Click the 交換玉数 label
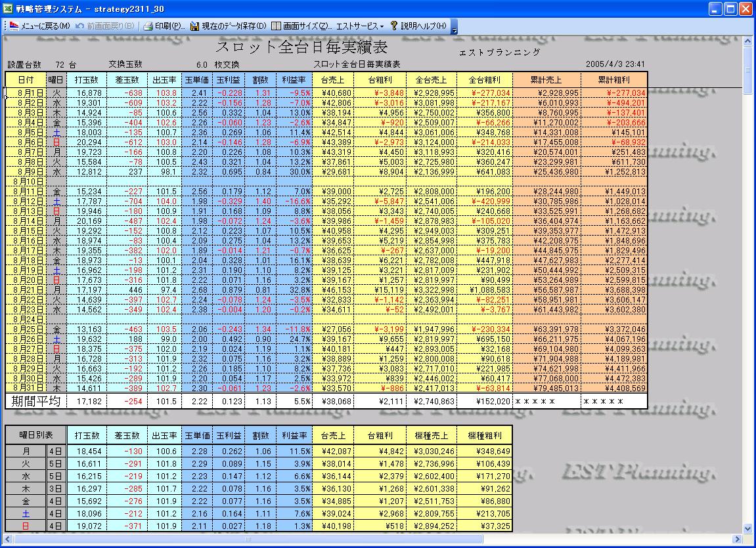 (x=125, y=64)
